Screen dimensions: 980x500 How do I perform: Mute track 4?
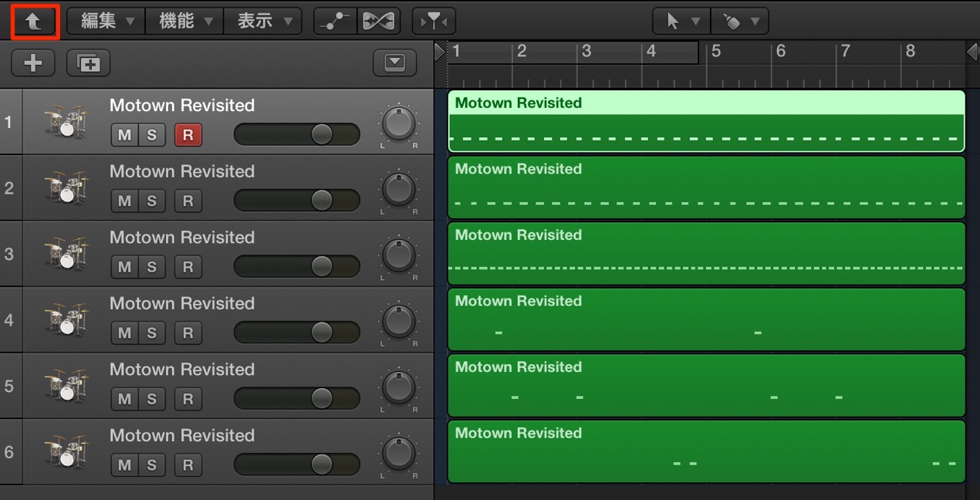[124, 333]
